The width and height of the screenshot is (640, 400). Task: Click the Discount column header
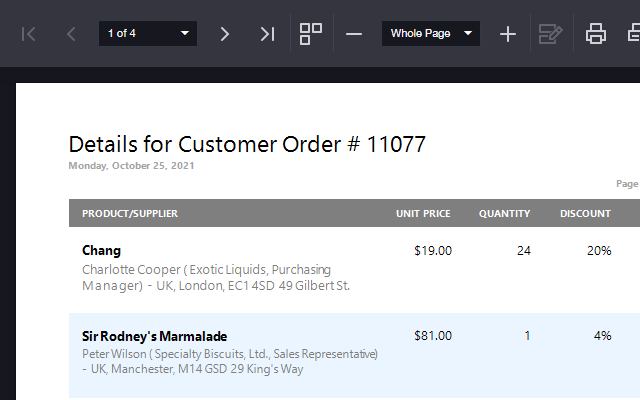coord(585,213)
